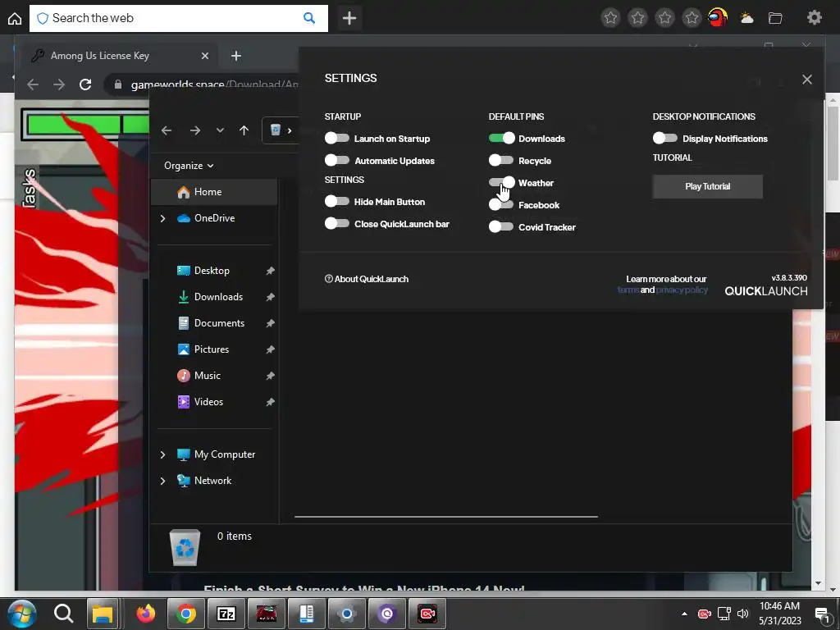Open 7-Zip from the taskbar
Screen dimensions: 840x630
(x=226, y=614)
